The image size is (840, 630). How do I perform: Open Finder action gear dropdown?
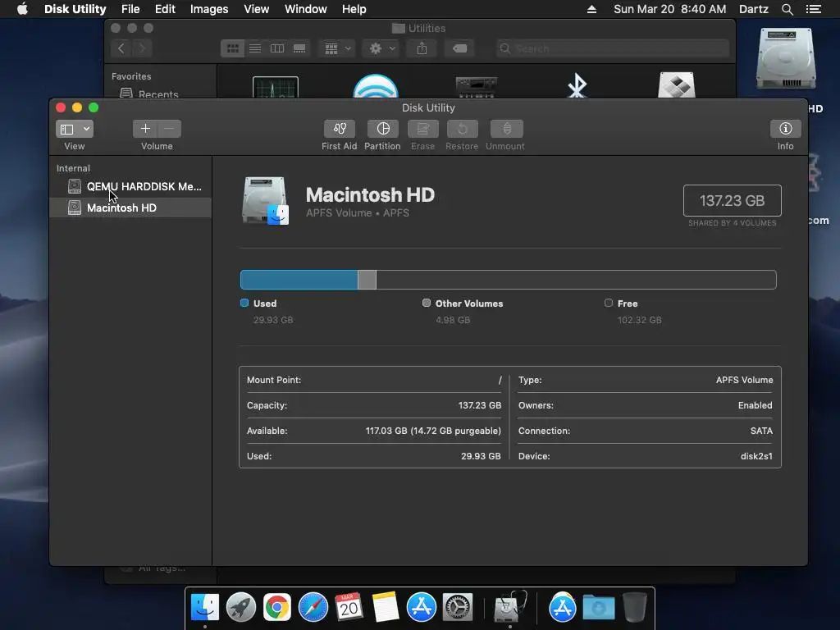(381, 48)
